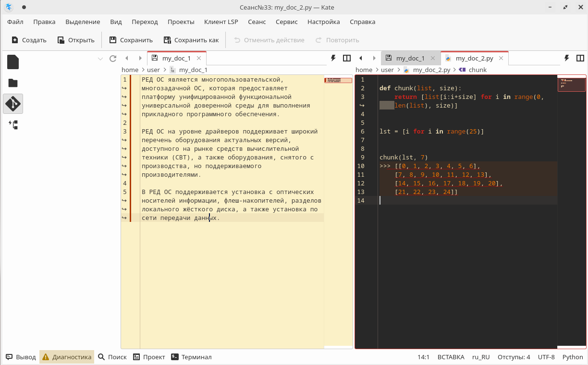The width and height of the screenshot is (588, 365).
Task: Switch to my_doc_1 tab in right pane
Action: (410, 59)
